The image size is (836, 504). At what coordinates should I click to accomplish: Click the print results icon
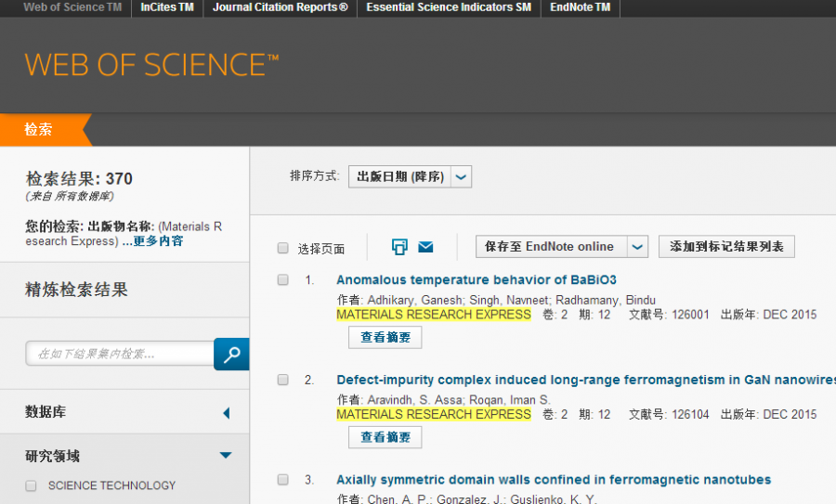(399, 247)
